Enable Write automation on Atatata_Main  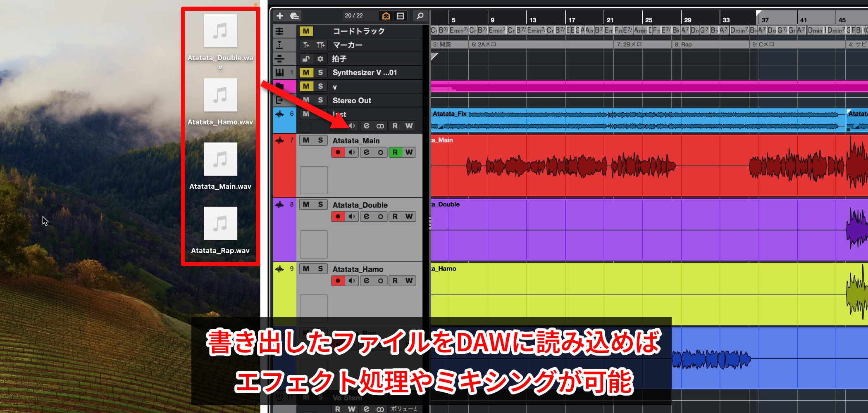tap(409, 152)
